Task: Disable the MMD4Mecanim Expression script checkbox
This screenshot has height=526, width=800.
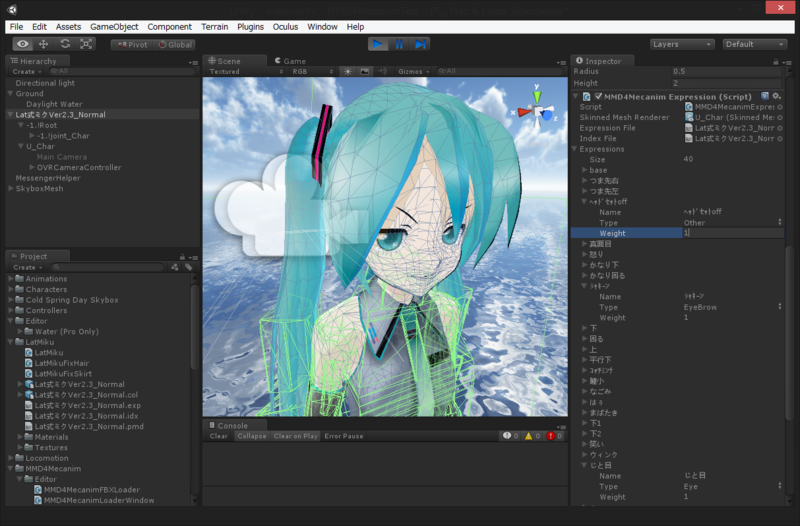Action: 598,96
